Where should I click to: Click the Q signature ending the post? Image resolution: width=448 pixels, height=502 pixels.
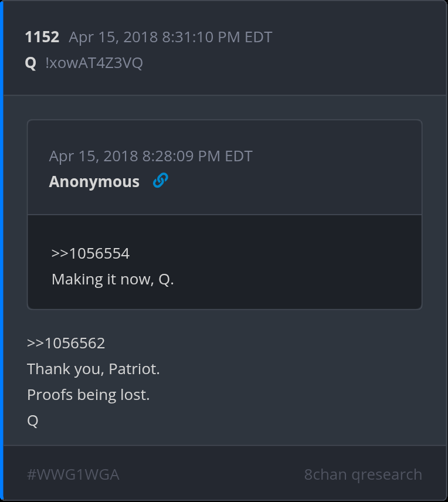coord(33,420)
